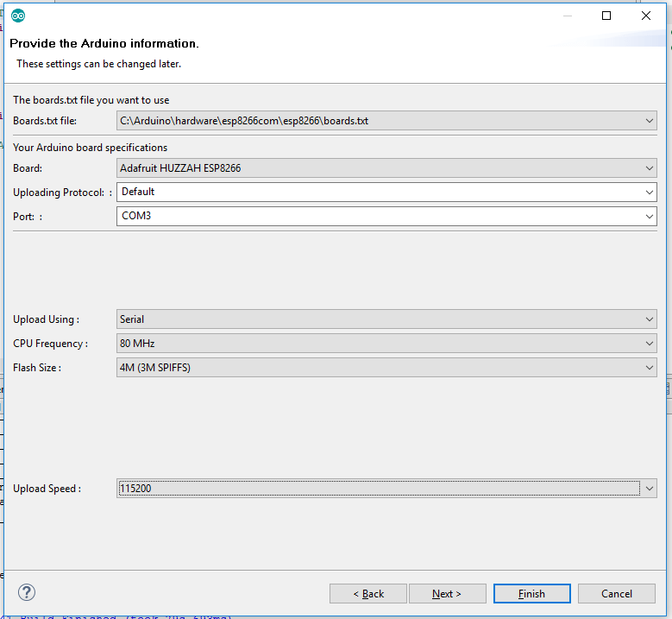This screenshot has height=619, width=672.
Task: Maximize the dialog window
Action: 606,16
